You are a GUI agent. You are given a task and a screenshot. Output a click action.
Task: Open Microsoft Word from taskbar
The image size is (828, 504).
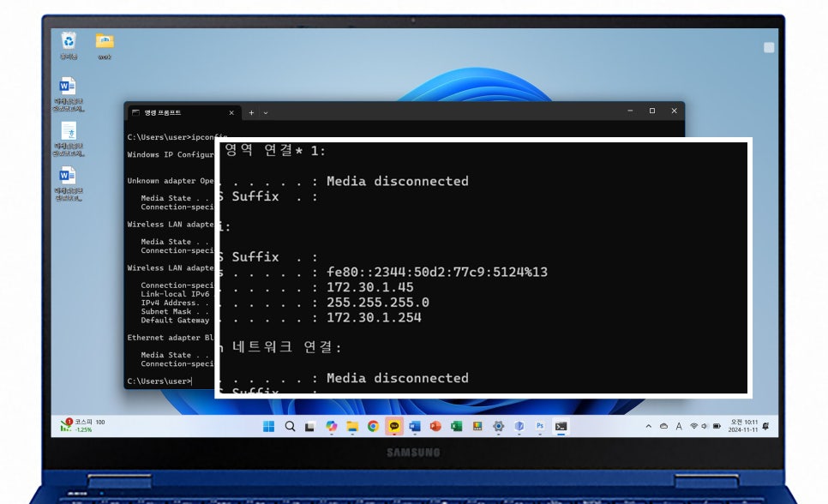[415, 426]
